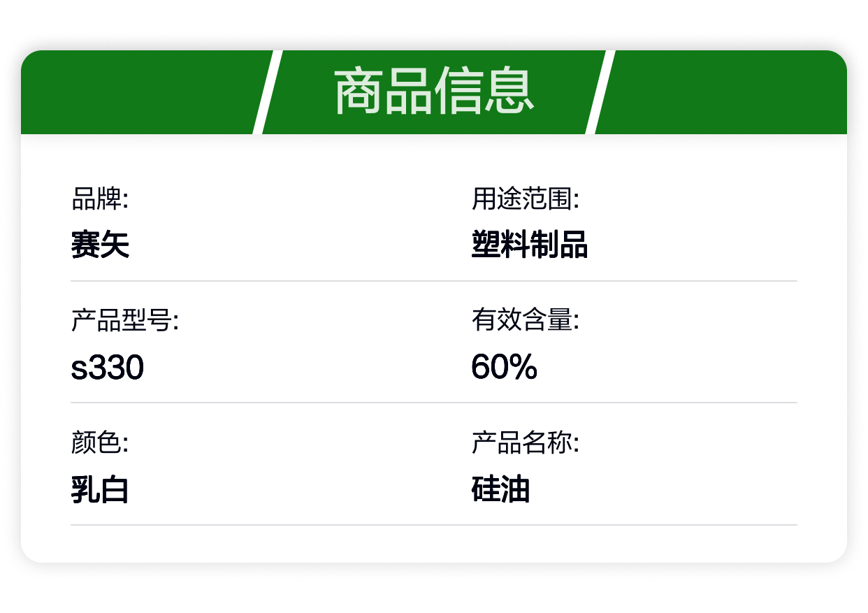Click the color value 乳白
This screenshot has width=868, height=613.
click(100, 489)
